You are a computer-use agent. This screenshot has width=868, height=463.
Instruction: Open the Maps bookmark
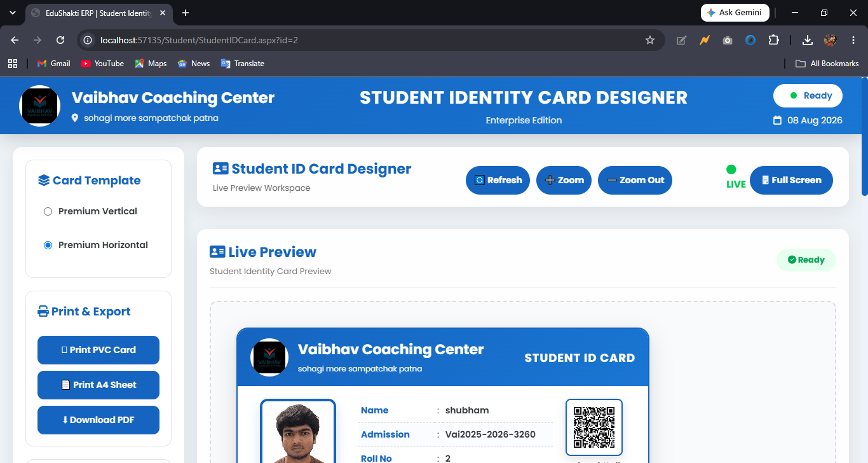pos(151,64)
